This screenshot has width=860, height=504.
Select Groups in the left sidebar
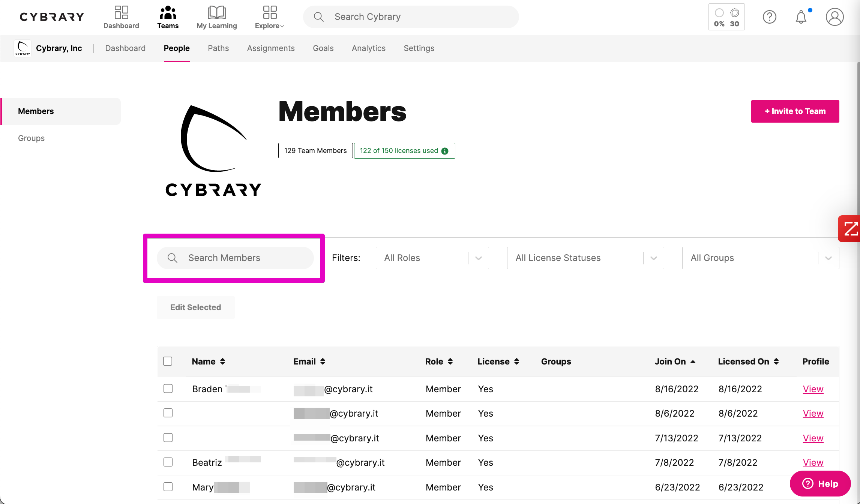(x=31, y=138)
